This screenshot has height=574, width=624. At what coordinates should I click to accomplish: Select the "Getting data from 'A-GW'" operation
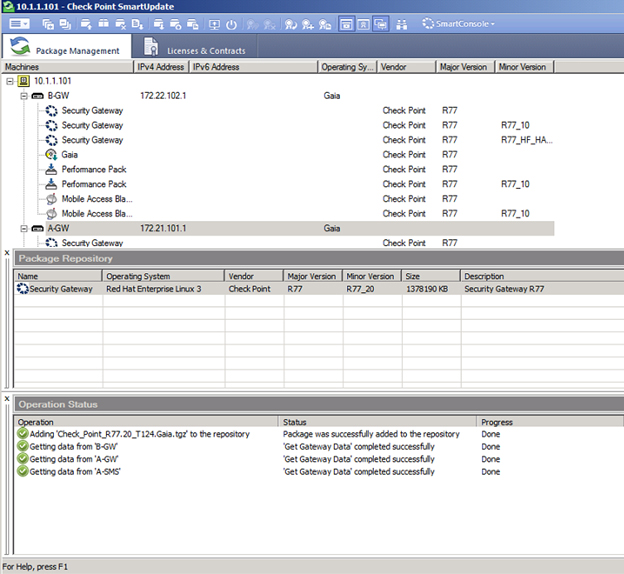(x=319, y=459)
